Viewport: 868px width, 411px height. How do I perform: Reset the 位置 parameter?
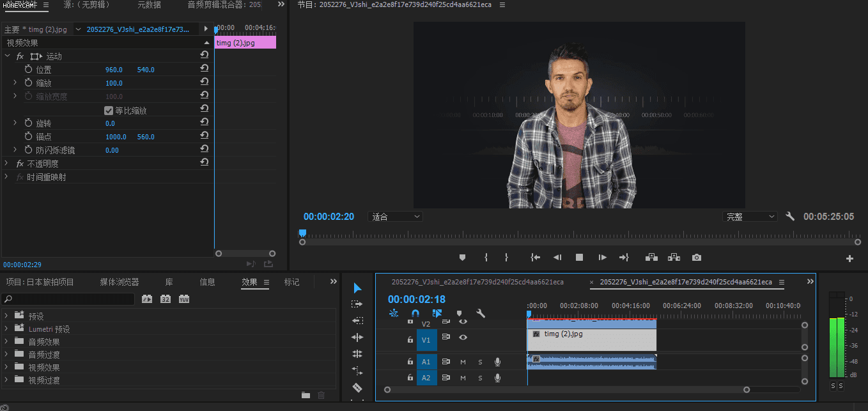coord(205,69)
